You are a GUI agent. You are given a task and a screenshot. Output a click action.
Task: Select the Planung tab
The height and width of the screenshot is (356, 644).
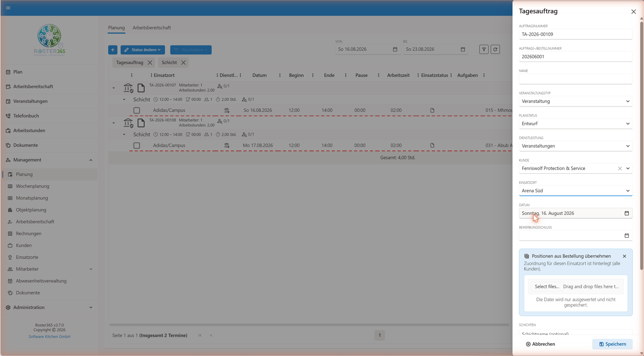tap(116, 28)
